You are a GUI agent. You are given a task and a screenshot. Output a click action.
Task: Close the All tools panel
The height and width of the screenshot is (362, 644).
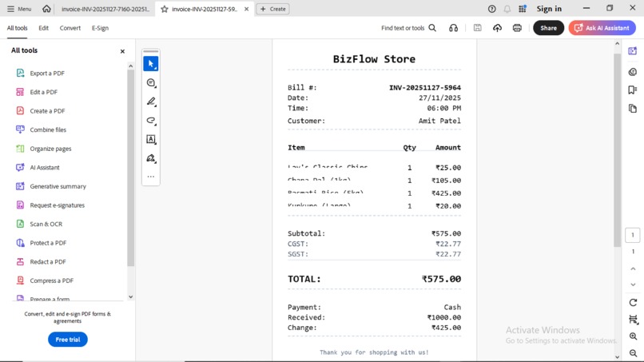(122, 51)
